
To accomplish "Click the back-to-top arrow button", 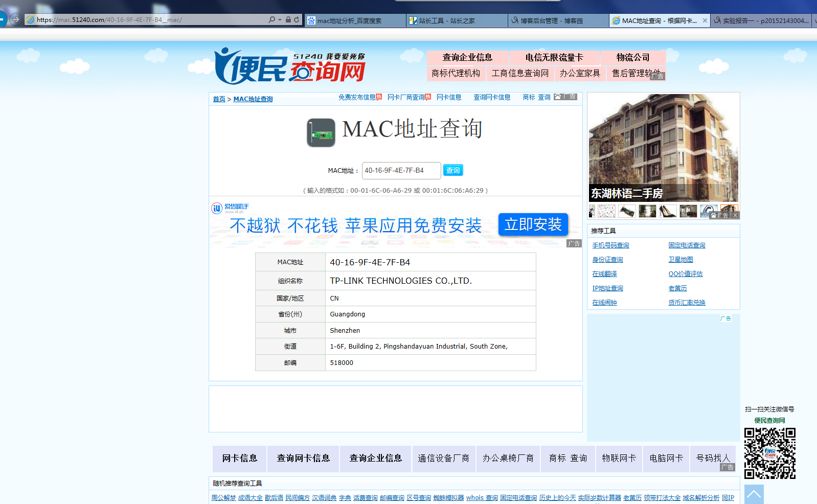I will tap(754, 494).
